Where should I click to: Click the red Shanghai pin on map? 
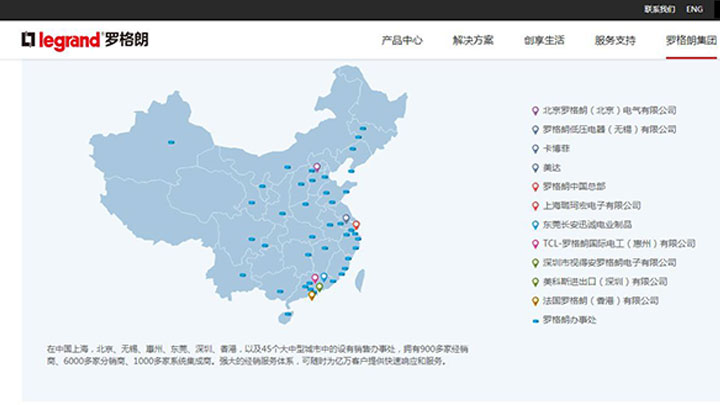pos(356,225)
